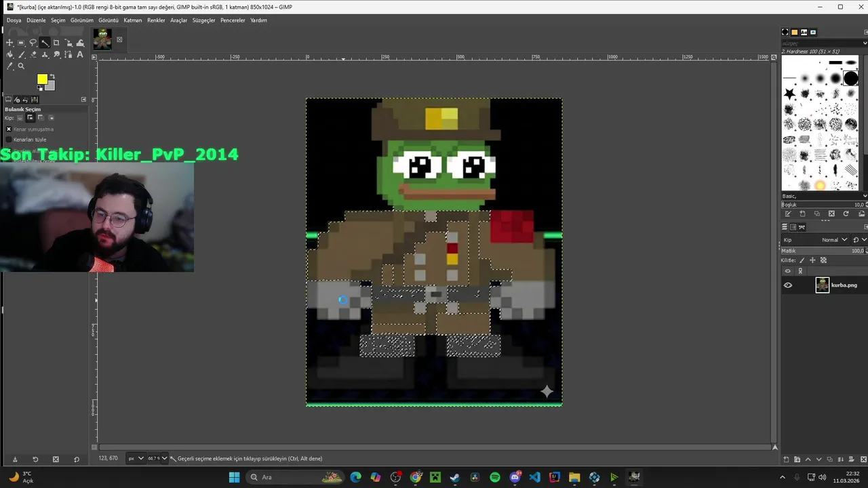Select the Smudge tool

click(x=56, y=54)
